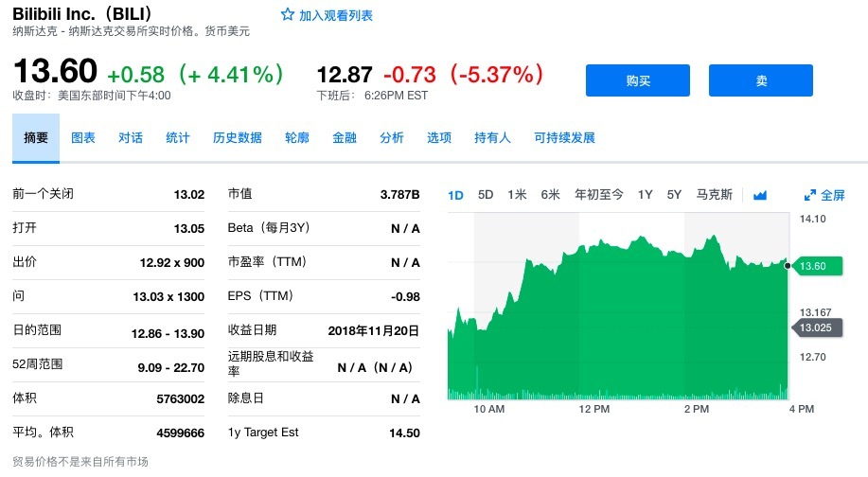
Task: Select the 5Y chart range
Action: click(x=674, y=195)
